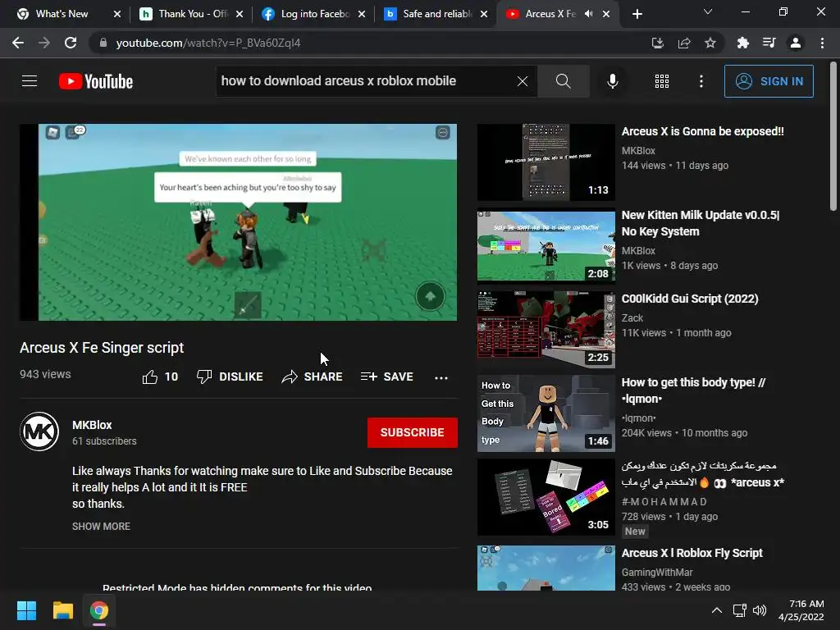Click the Zack channel name
Image resolution: width=840 pixels, height=630 pixels.
632,317
